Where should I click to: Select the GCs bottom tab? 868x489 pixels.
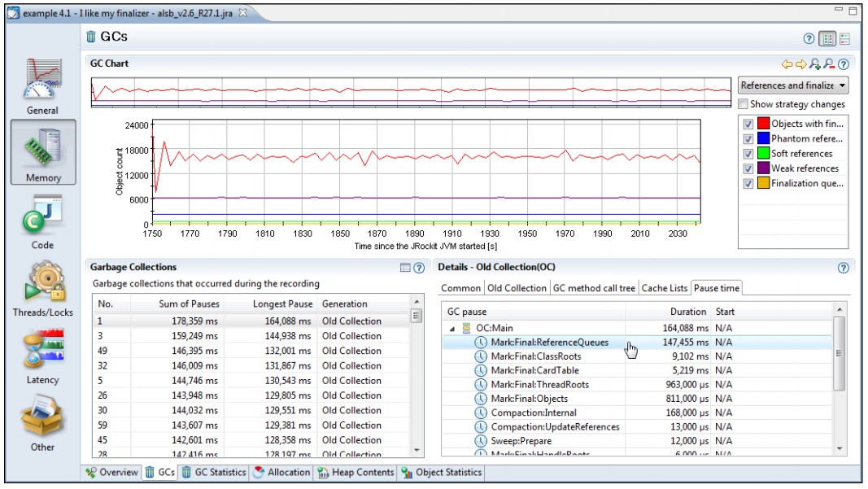[159, 473]
